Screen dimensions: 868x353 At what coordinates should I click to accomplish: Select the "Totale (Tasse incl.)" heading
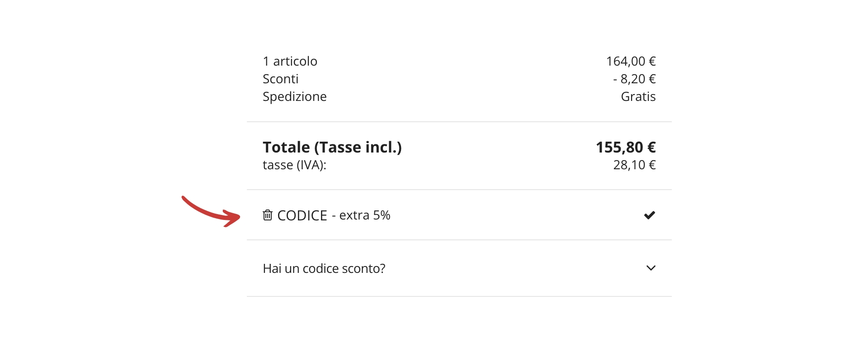point(332,147)
